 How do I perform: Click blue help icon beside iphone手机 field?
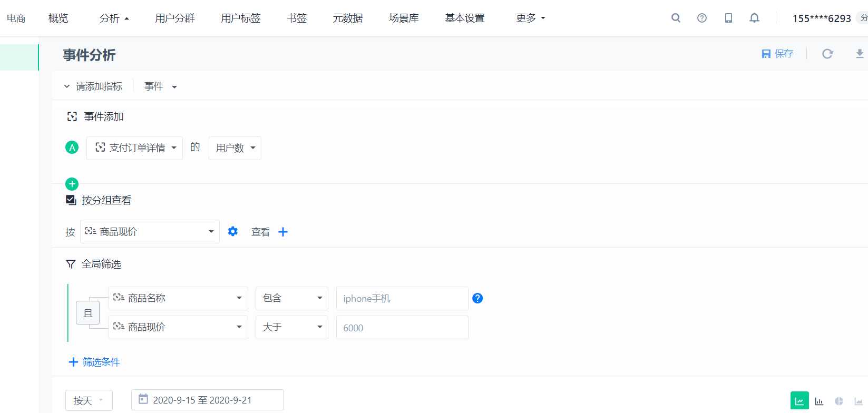click(x=477, y=298)
